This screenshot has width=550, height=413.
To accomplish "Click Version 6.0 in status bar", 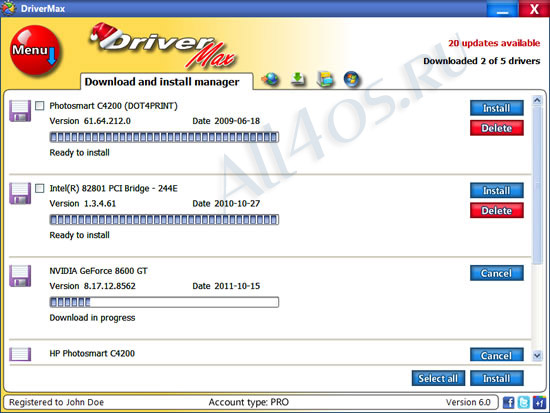I will point(468,402).
